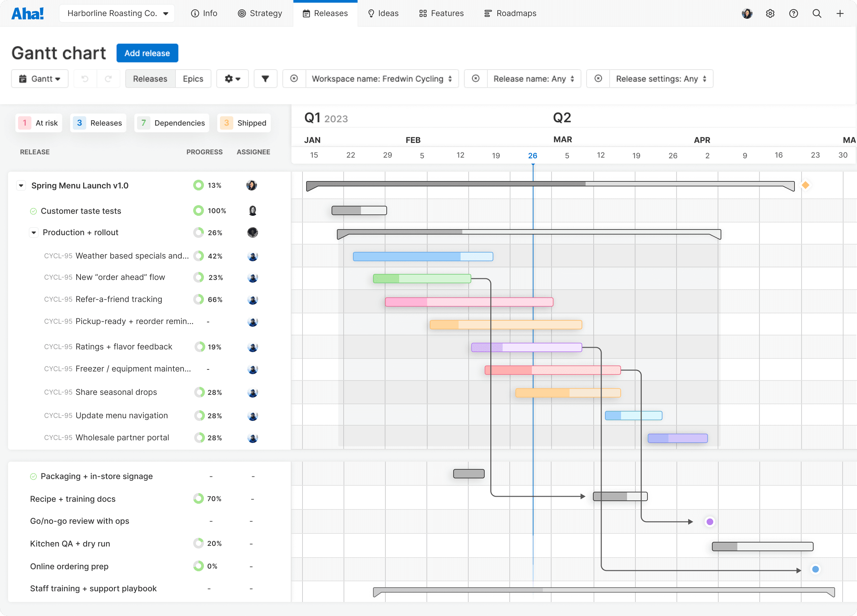Screen dimensions: 857x616
Task: Toggle the At risk legend filter
Action: point(39,123)
